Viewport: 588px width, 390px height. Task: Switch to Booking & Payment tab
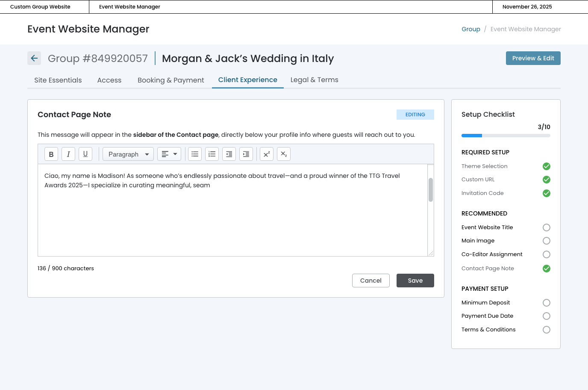point(171,80)
